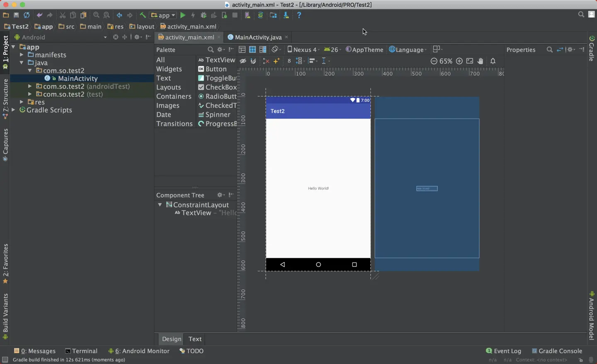This screenshot has height=364, width=597.
Task: Open the MainActivity.java editor tab
Action: click(258, 37)
